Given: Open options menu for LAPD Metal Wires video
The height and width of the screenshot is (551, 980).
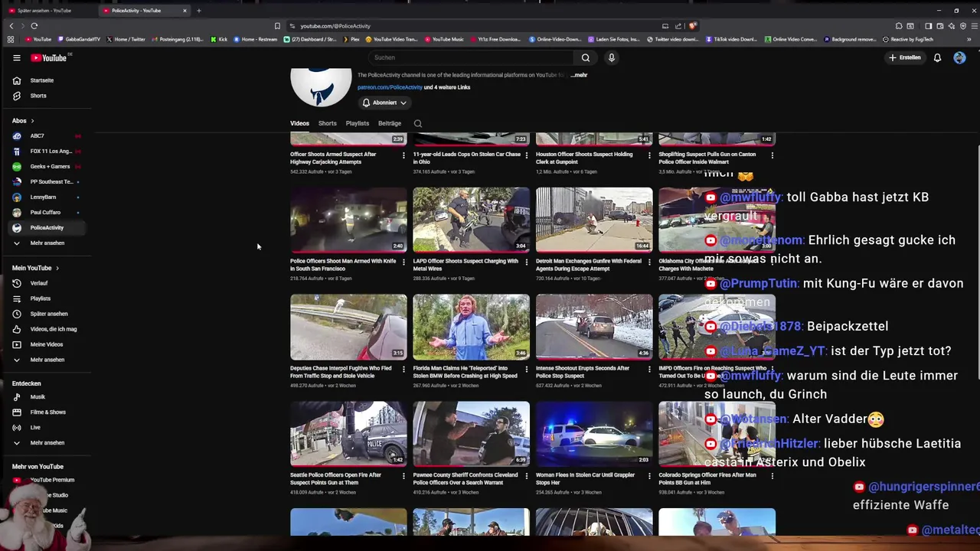Looking at the screenshot, I should pyautogui.click(x=526, y=262).
